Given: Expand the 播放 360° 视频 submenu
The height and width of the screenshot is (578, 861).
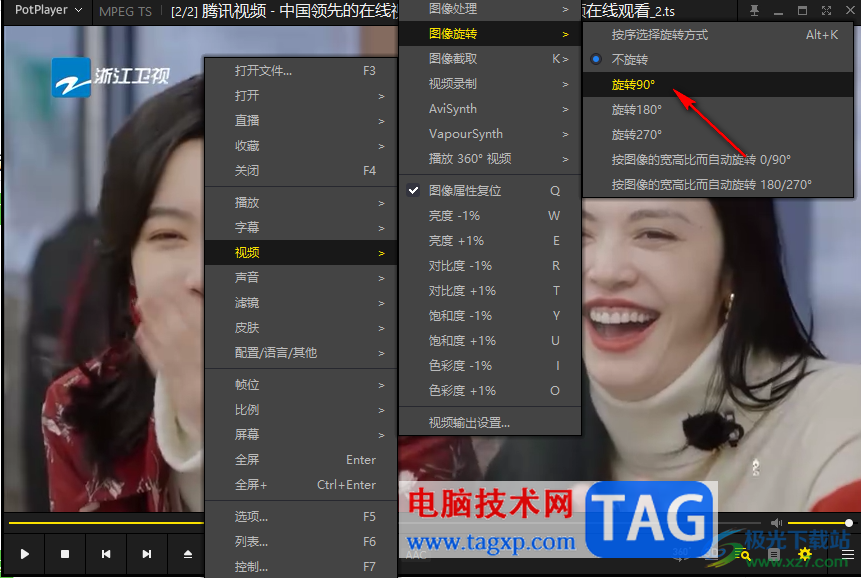Looking at the screenshot, I should click(x=490, y=159).
